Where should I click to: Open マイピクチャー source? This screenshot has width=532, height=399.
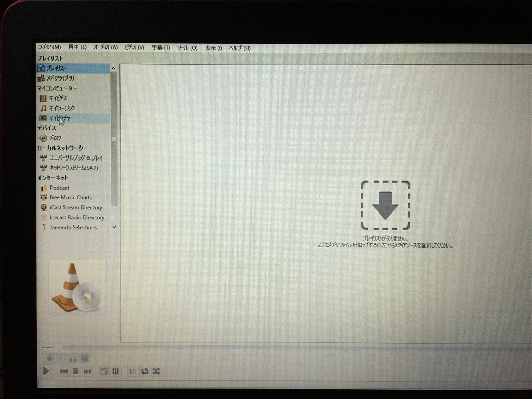(x=73, y=118)
